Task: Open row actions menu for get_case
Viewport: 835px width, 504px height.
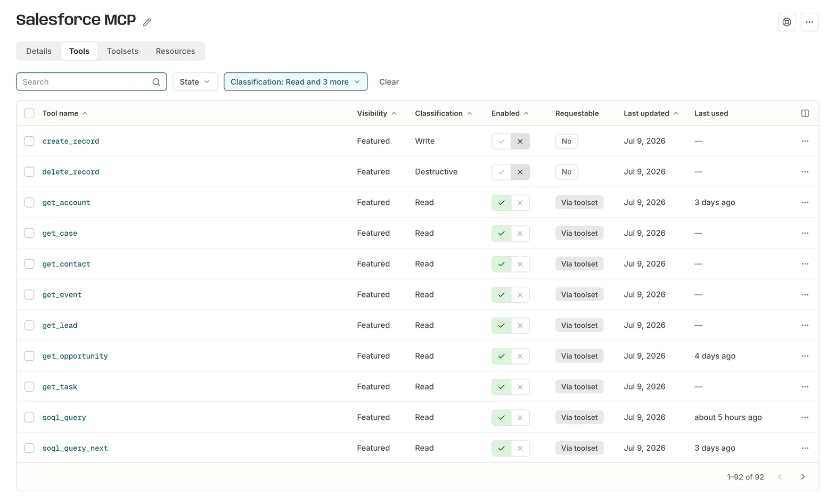Action: [x=805, y=233]
